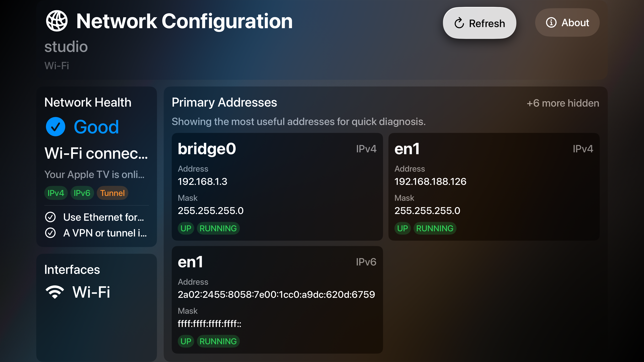Select the IPv6 tag in Network Health
Viewport: 644px width, 362px height.
(82, 193)
